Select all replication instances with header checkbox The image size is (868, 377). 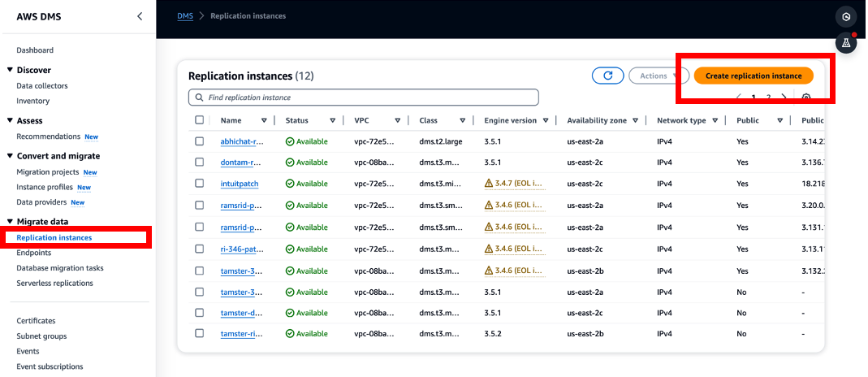coord(199,119)
